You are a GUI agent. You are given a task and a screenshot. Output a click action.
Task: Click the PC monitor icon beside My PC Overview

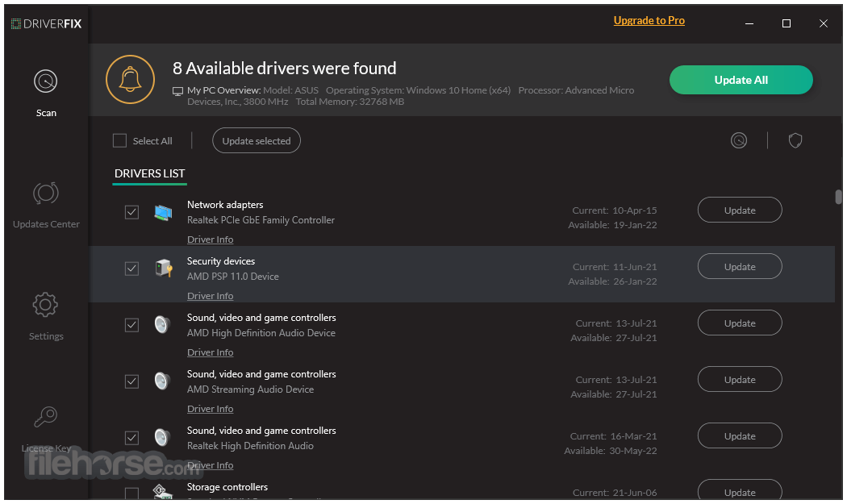(x=177, y=91)
